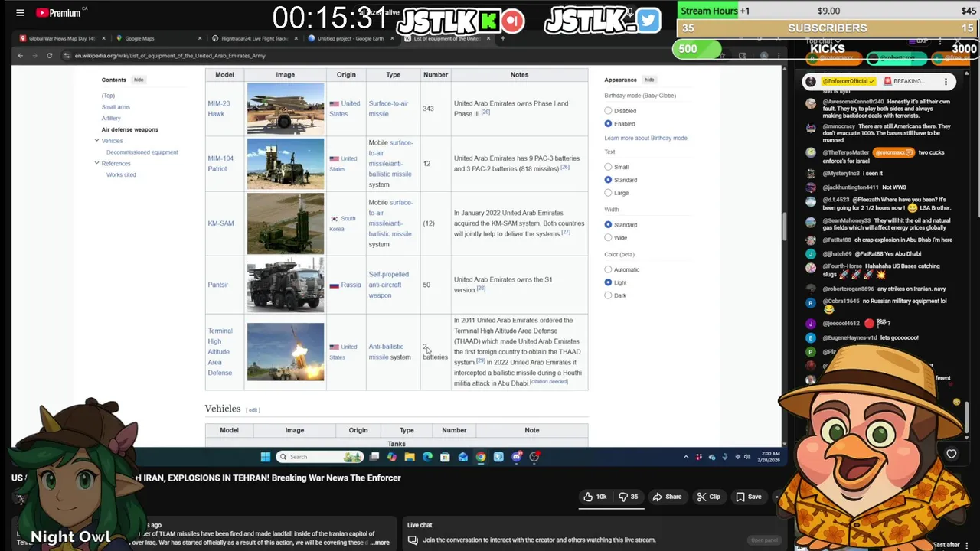This screenshot has width=980, height=551.
Task: Click the THAAD missile launch thumbnail
Action: 286,352
